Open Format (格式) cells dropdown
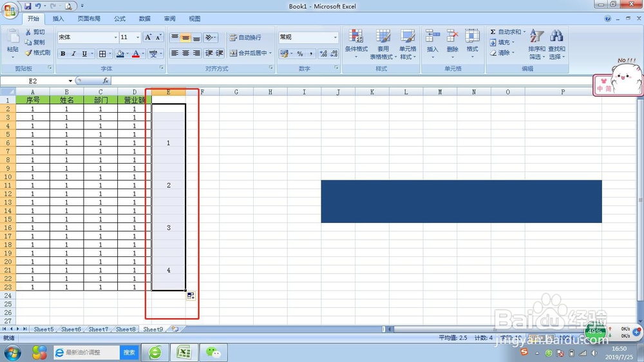This screenshot has width=644, height=362. (x=472, y=43)
